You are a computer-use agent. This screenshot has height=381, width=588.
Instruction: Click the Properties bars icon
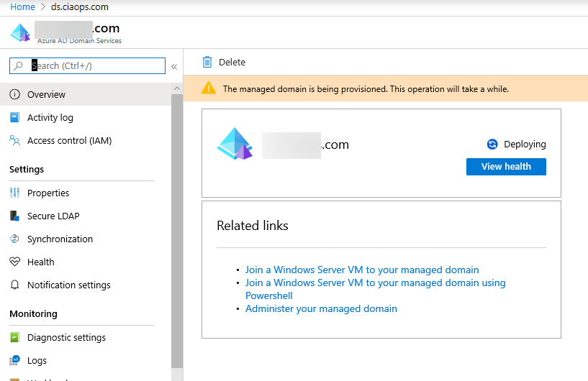pos(15,193)
